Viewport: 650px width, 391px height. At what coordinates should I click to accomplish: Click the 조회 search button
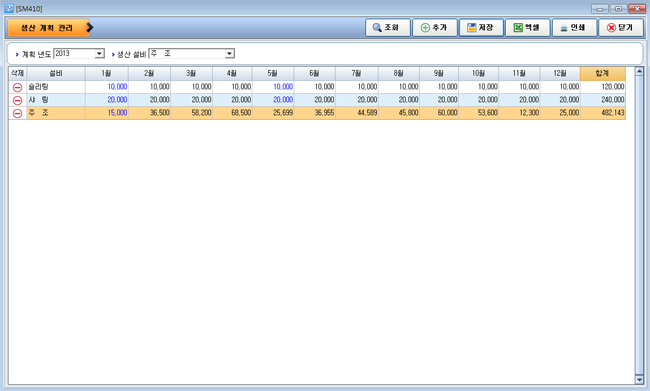coord(388,28)
